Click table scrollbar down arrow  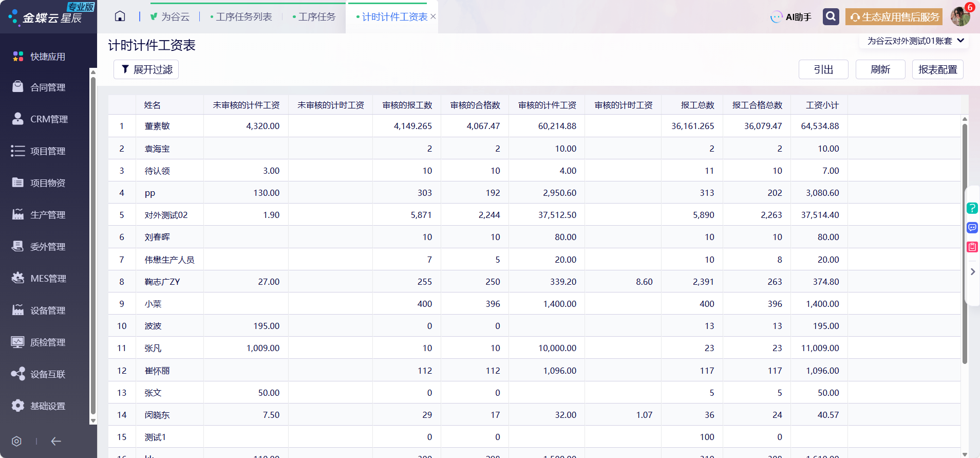tap(965, 454)
